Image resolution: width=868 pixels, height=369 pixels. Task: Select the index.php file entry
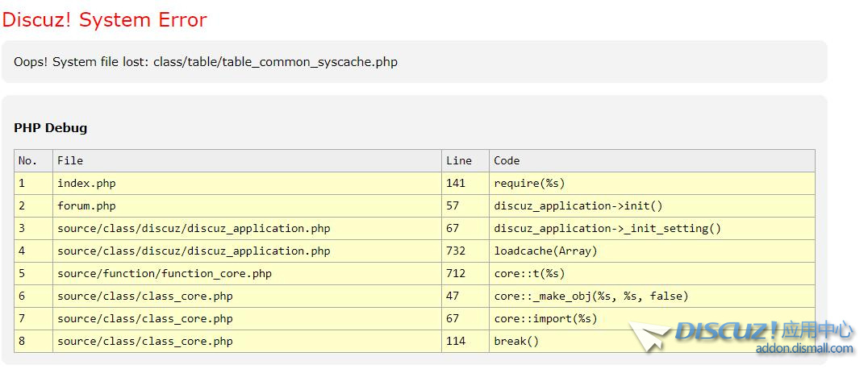click(86, 184)
